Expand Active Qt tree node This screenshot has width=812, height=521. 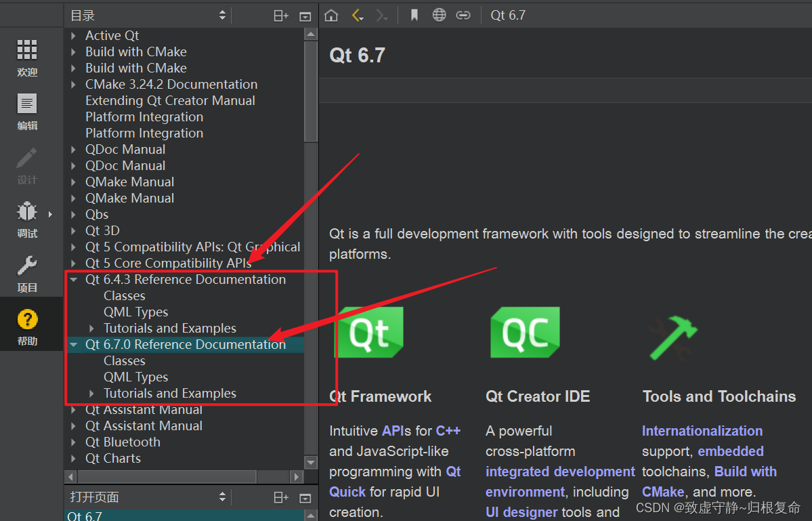click(74, 36)
